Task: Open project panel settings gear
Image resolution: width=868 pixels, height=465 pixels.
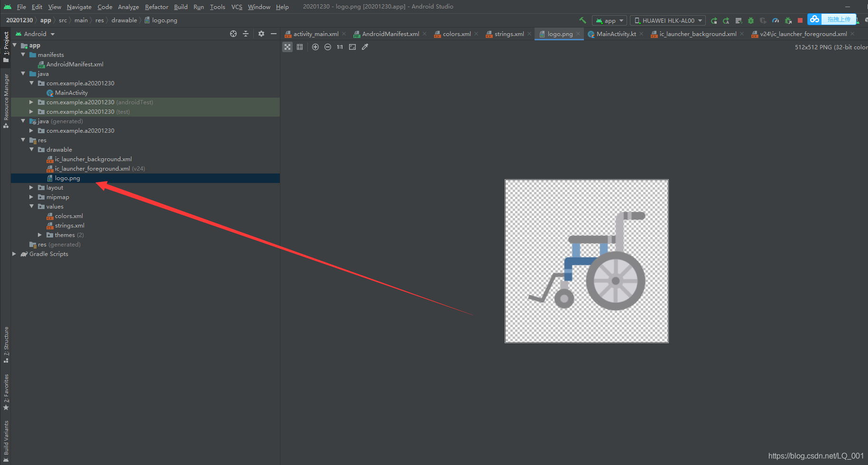Action: coord(261,34)
